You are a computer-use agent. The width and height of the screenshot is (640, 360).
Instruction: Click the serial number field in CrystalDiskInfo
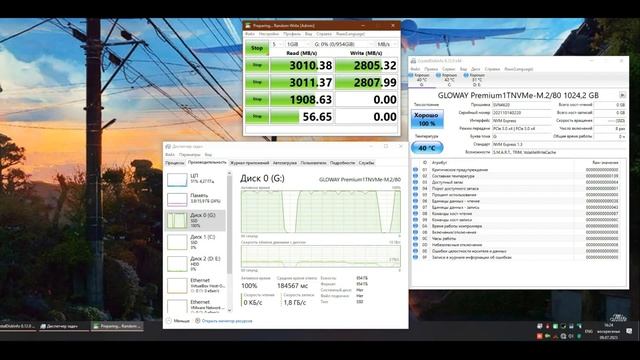pyautogui.click(x=522, y=113)
